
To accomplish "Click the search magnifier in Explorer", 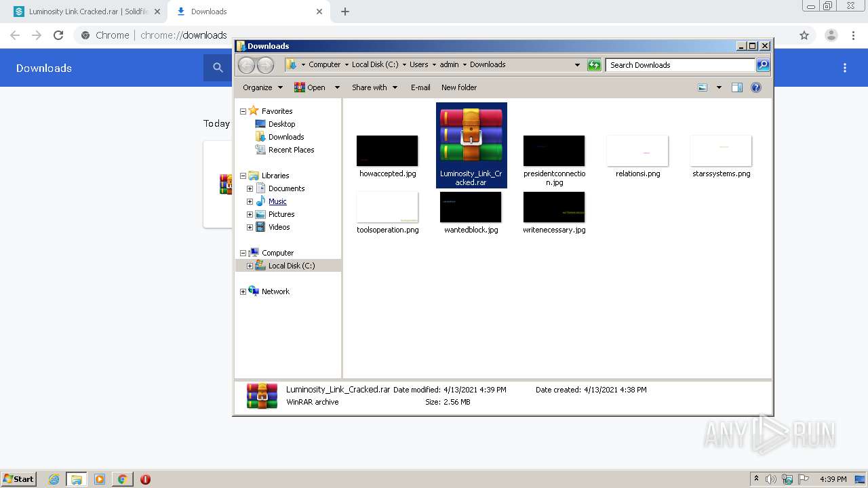I will (763, 65).
